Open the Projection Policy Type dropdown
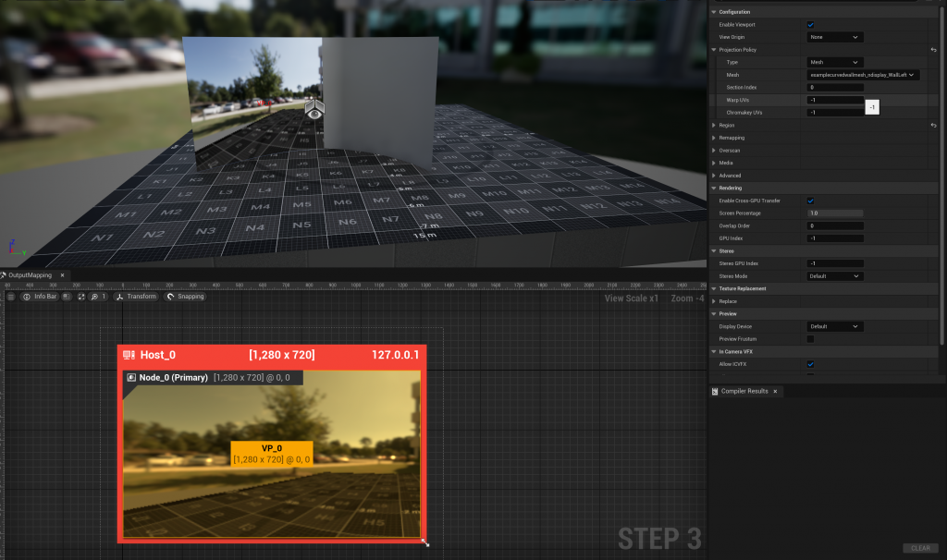This screenshot has width=947, height=560. (x=835, y=62)
